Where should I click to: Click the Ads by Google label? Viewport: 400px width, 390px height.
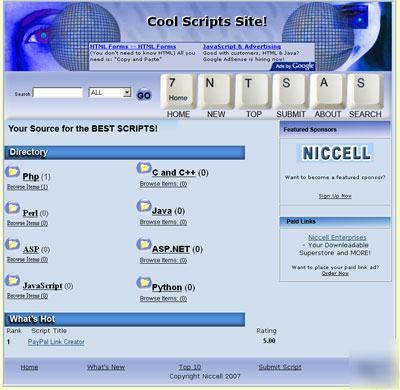pos(294,66)
